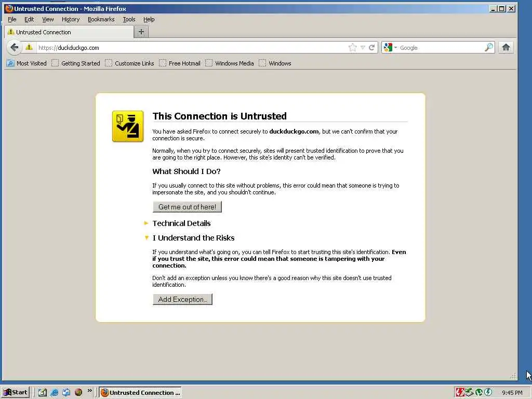Image resolution: width=532 pixels, height=399 pixels.
Task: Open the URL history dropdown arrow
Action: 363,47
